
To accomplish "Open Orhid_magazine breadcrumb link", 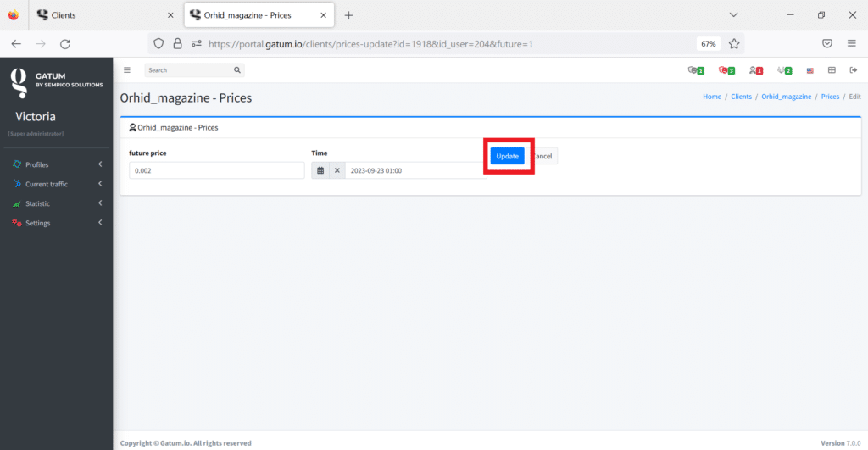I will point(786,97).
